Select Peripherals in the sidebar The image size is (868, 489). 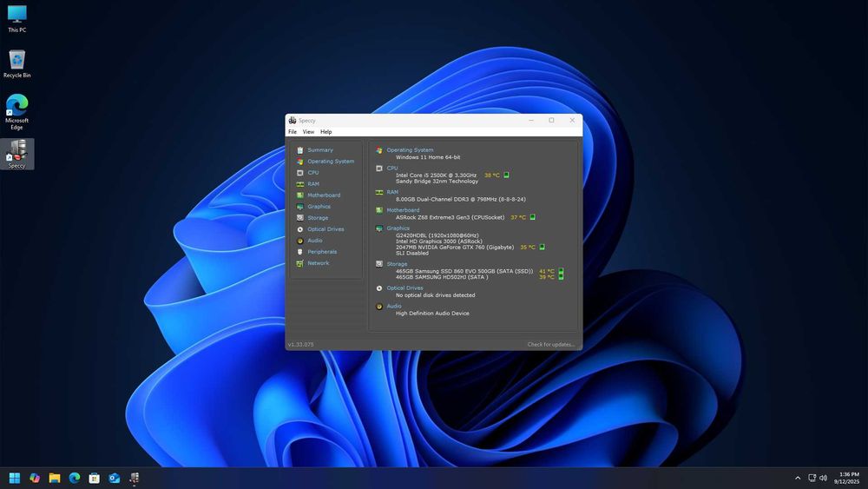tap(322, 252)
